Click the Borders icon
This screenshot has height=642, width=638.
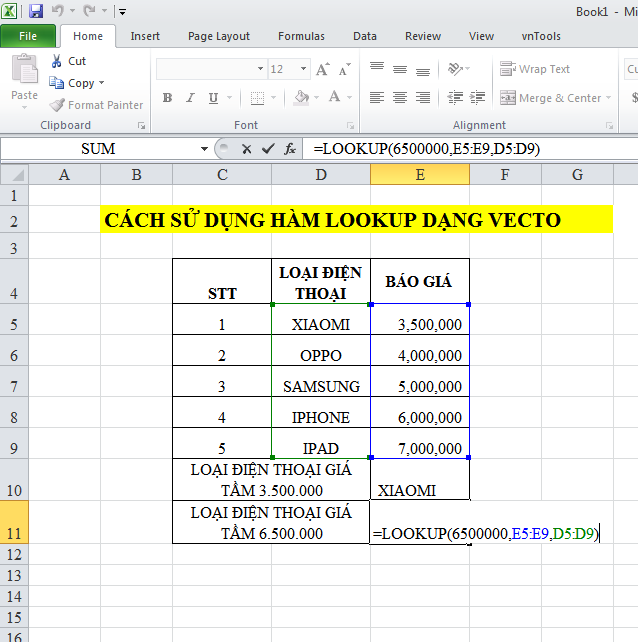(x=257, y=98)
